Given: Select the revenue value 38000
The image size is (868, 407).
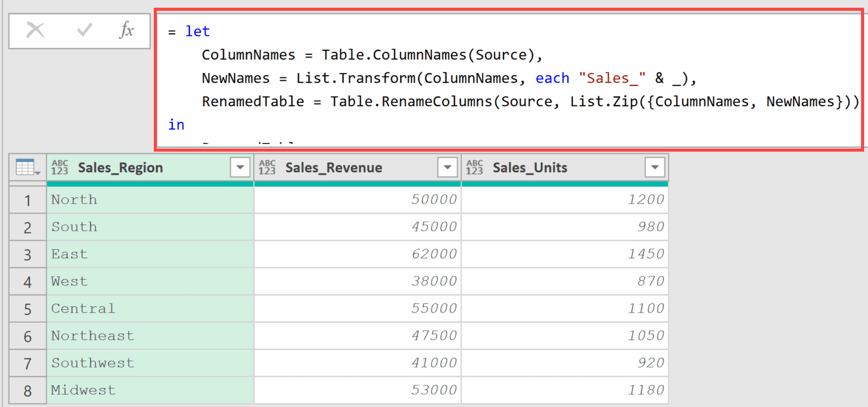Looking at the screenshot, I should [x=358, y=282].
